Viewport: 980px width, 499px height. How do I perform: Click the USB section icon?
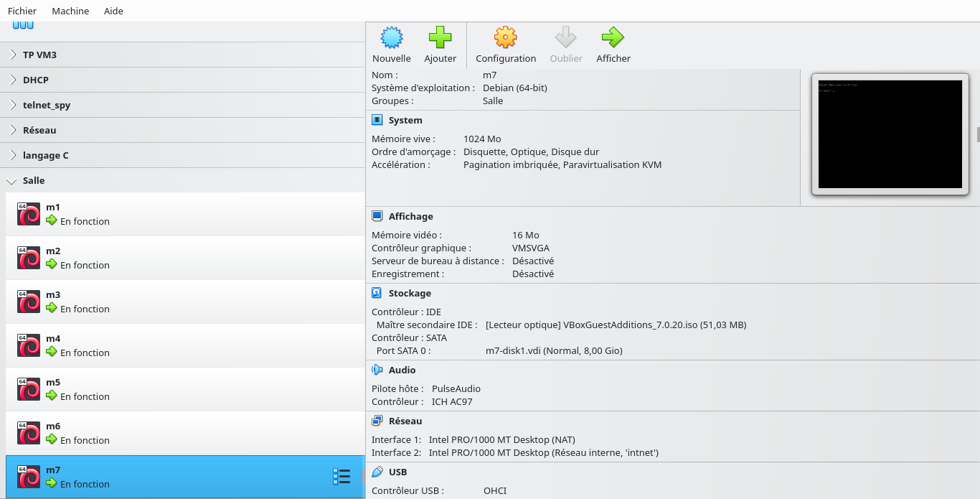click(x=377, y=472)
